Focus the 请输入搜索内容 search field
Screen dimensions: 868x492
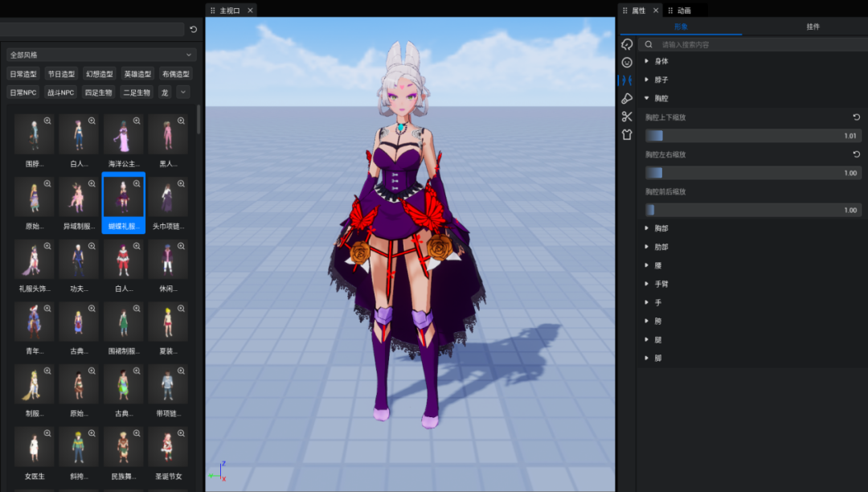pyautogui.click(x=753, y=44)
